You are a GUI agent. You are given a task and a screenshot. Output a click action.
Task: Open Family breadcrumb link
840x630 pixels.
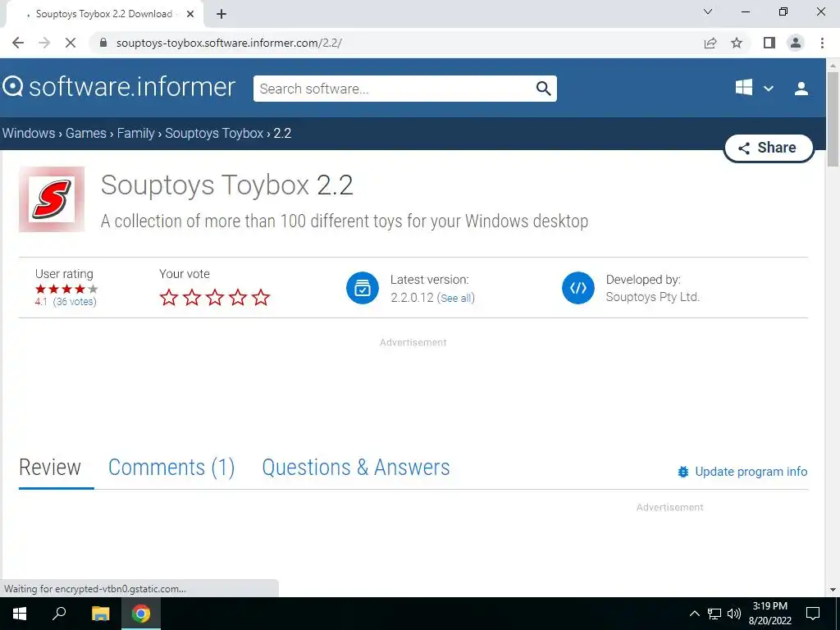(135, 134)
